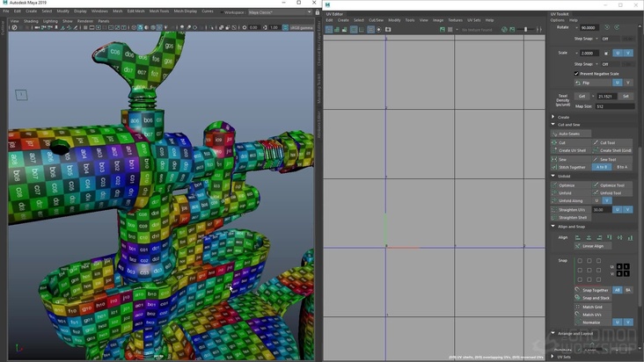This screenshot has height=362, width=644.
Task: Click the Rotate value field
Action: [590, 27]
